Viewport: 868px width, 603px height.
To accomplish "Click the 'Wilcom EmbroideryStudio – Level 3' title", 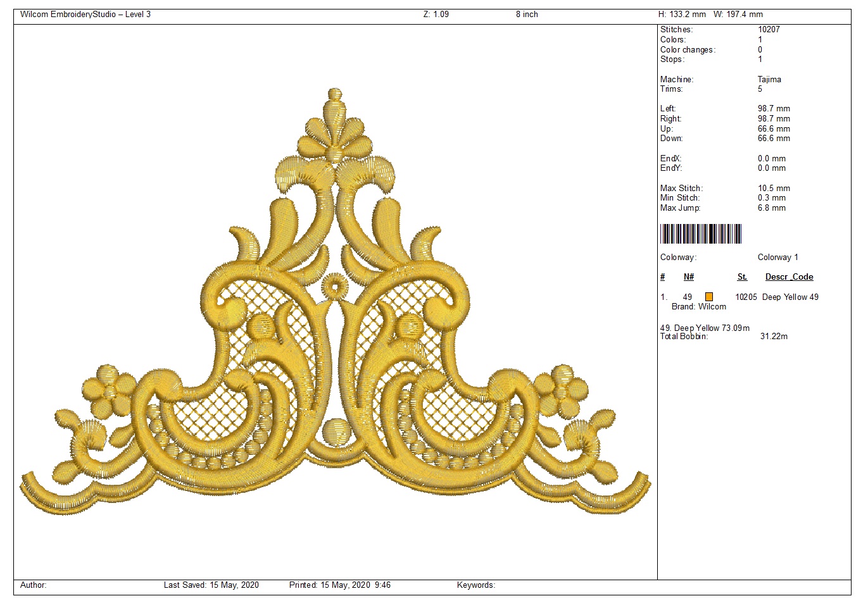I will tap(85, 15).
